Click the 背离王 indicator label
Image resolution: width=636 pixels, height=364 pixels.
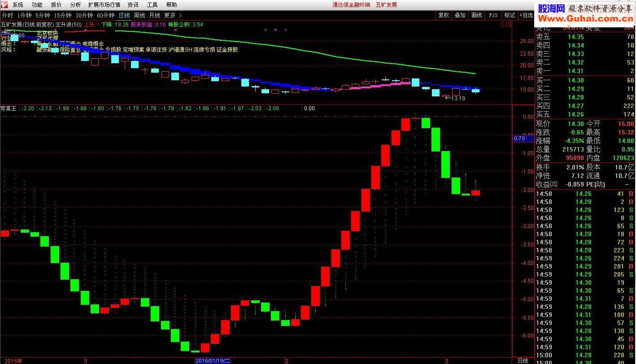pyautogui.click(x=8, y=108)
